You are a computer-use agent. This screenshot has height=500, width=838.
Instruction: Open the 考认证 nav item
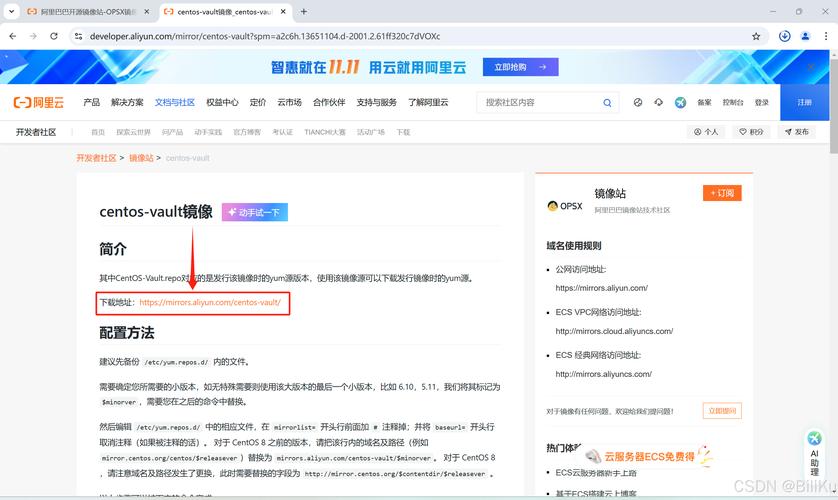[x=282, y=132]
